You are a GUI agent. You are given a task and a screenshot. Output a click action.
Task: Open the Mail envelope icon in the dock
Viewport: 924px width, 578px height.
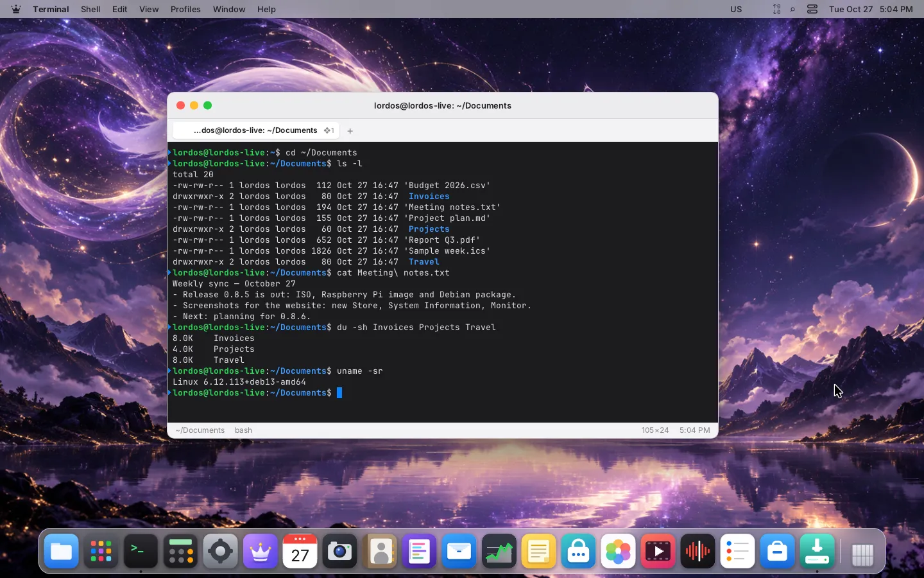(x=459, y=551)
